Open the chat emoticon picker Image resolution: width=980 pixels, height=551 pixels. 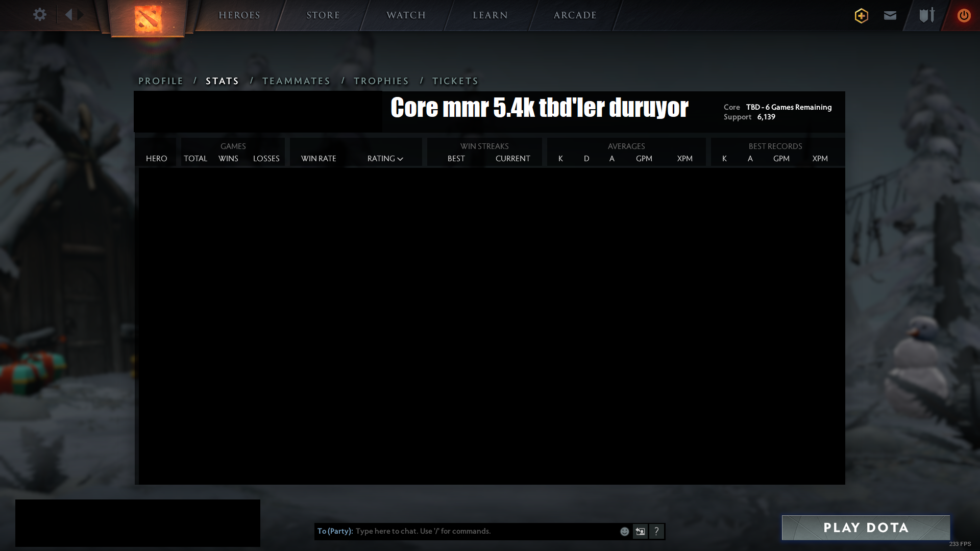coord(625,532)
